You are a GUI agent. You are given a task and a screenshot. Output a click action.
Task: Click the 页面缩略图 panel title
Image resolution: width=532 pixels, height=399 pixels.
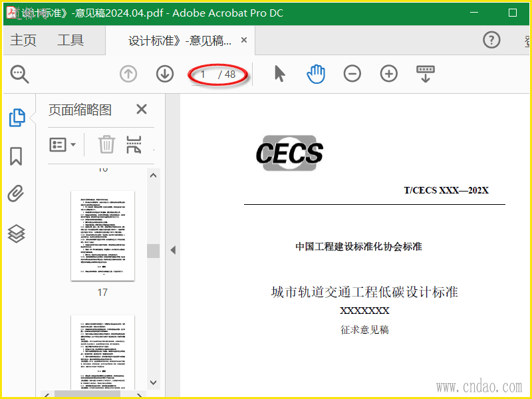pos(80,110)
